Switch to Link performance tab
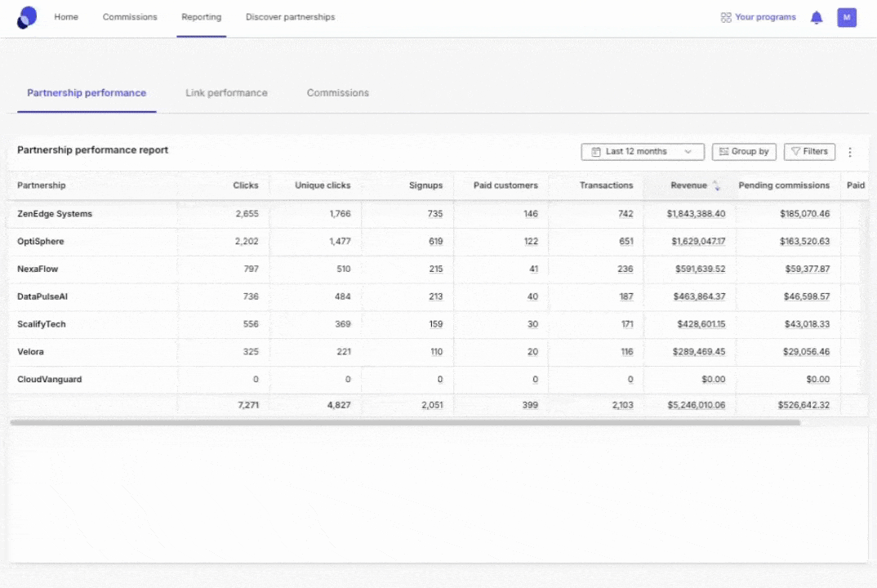The image size is (877, 588). [x=226, y=93]
